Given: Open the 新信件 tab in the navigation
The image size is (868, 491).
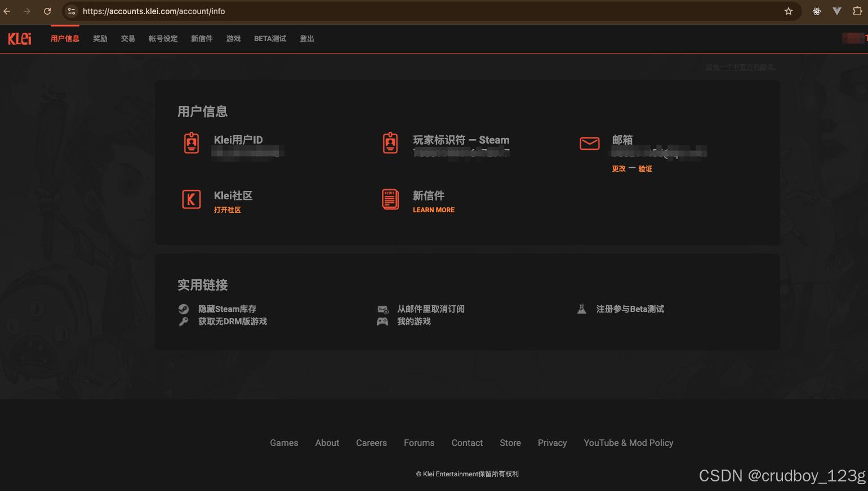Looking at the screenshot, I should pos(202,39).
